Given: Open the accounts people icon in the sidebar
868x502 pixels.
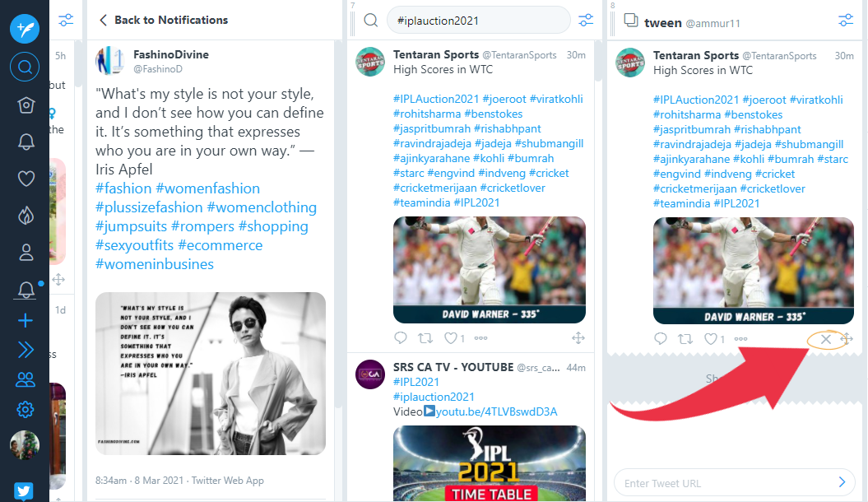Looking at the screenshot, I should coord(26,379).
